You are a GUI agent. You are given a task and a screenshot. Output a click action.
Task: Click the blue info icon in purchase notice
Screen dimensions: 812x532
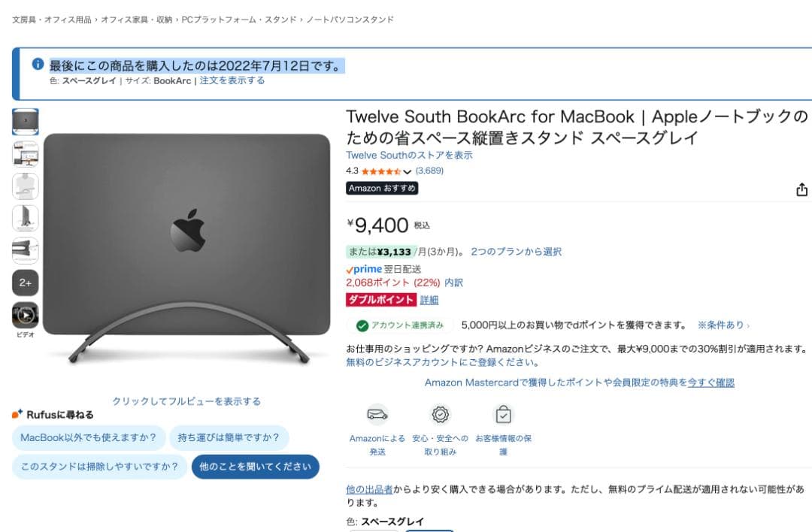(x=38, y=64)
